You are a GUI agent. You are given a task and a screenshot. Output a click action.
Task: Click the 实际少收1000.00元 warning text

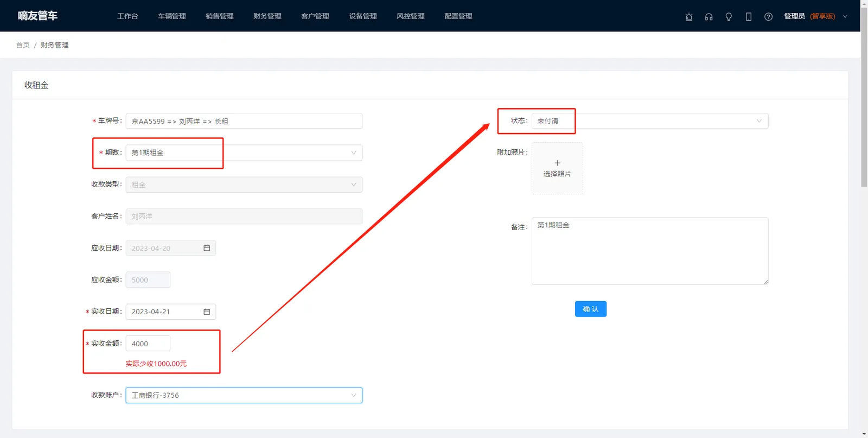156,364
